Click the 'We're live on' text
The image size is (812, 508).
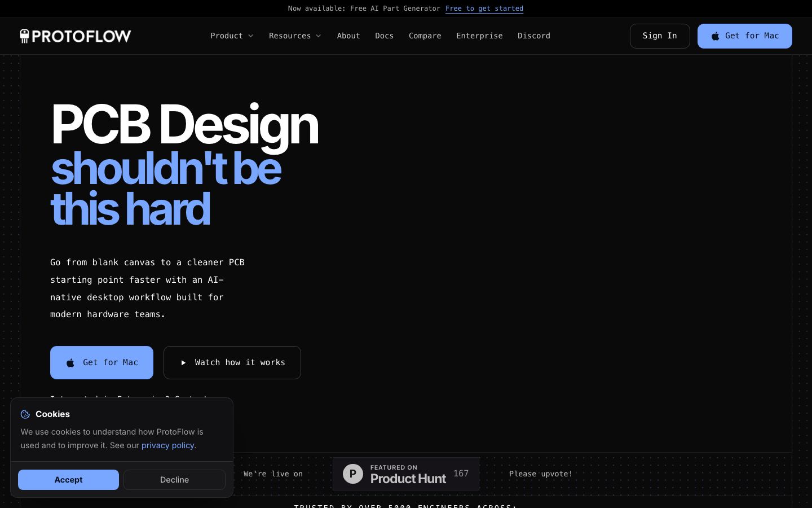point(273,474)
